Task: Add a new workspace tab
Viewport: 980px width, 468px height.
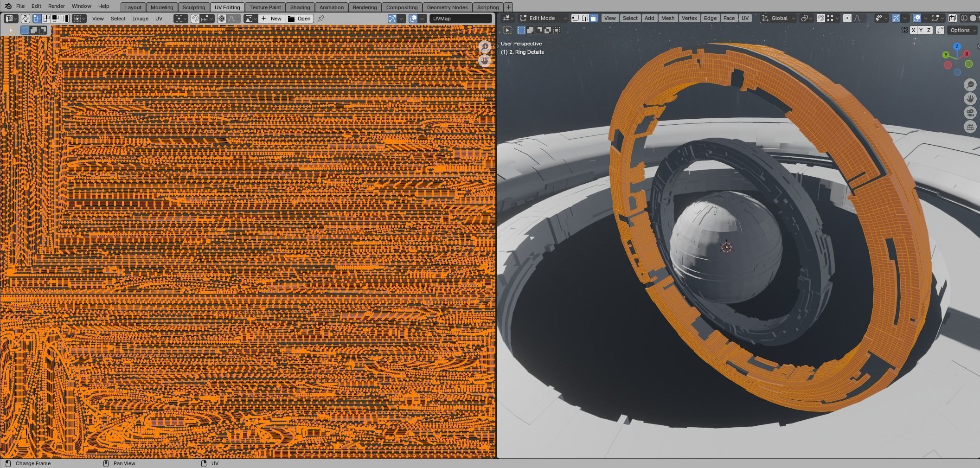Action: (x=508, y=7)
